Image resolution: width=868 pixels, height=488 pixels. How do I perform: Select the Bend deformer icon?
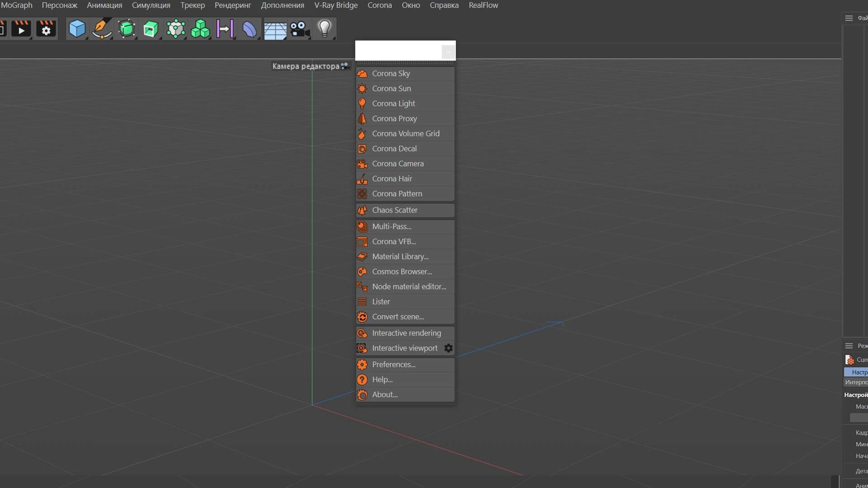pos(250,29)
